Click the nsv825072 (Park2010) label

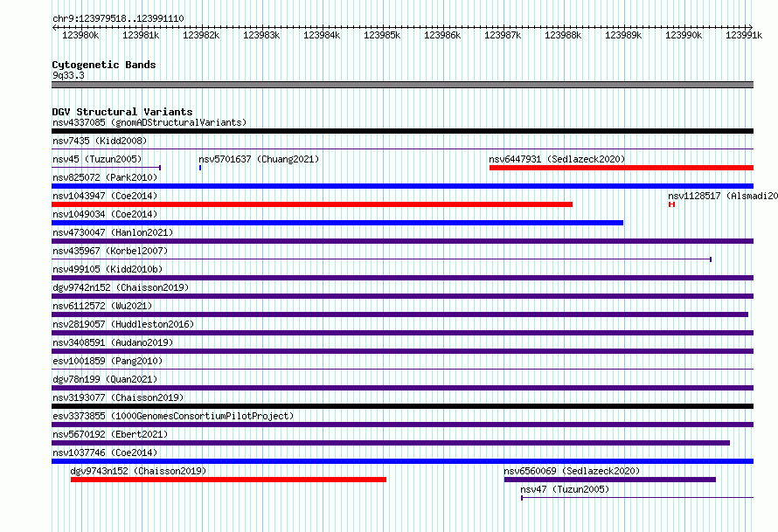click(x=105, y=177)
